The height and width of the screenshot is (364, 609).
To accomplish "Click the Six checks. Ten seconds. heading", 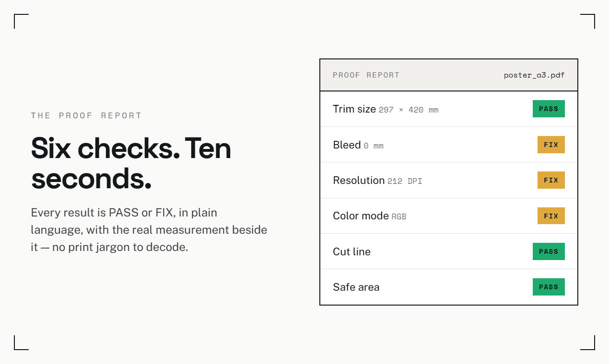I will point(131,163).
